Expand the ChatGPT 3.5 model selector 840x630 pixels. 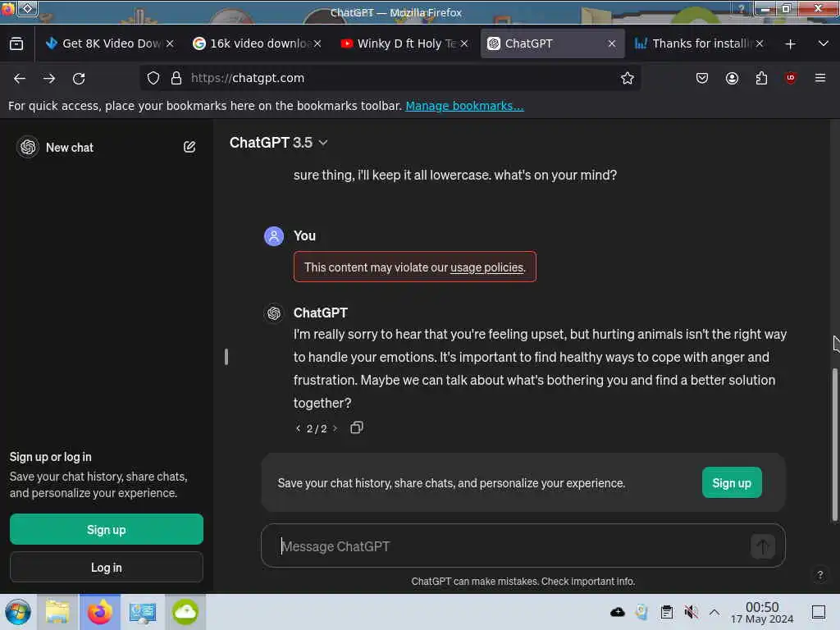[279, 143]
